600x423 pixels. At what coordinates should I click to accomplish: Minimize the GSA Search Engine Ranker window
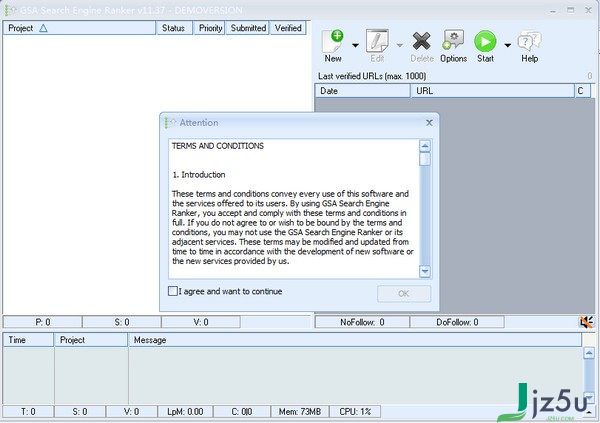point(553,11)
